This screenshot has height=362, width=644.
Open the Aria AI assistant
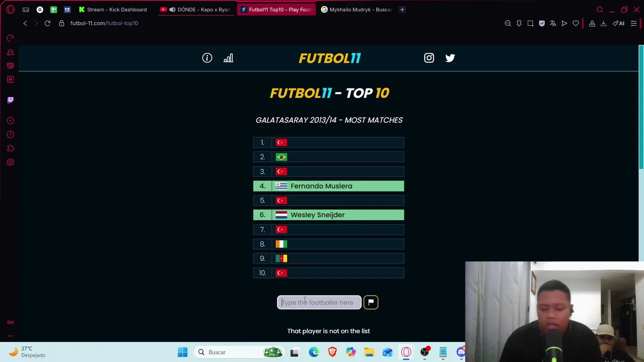tap(618, 23)
